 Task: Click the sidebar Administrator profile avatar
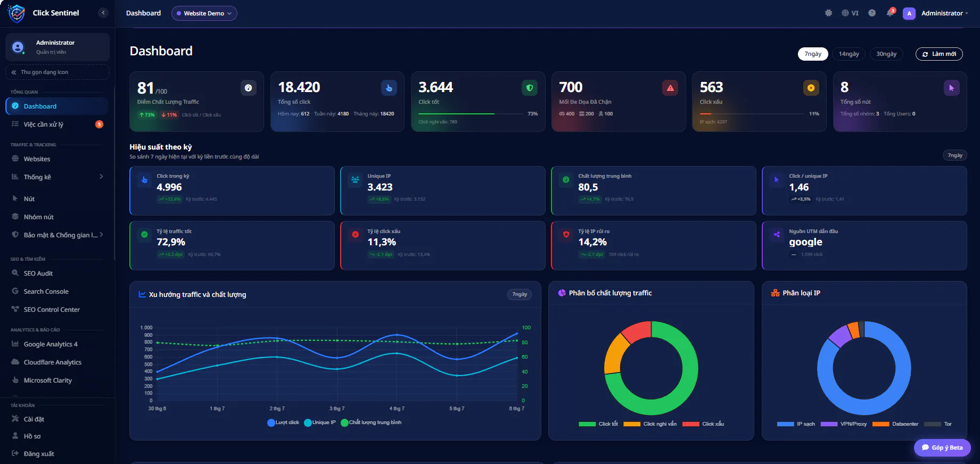(18, 47)
